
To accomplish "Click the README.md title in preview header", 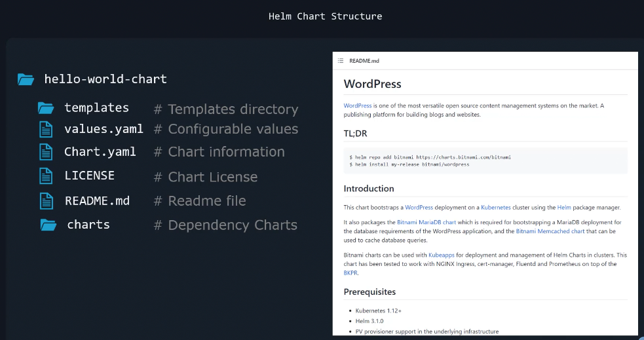I will point(364,61).
